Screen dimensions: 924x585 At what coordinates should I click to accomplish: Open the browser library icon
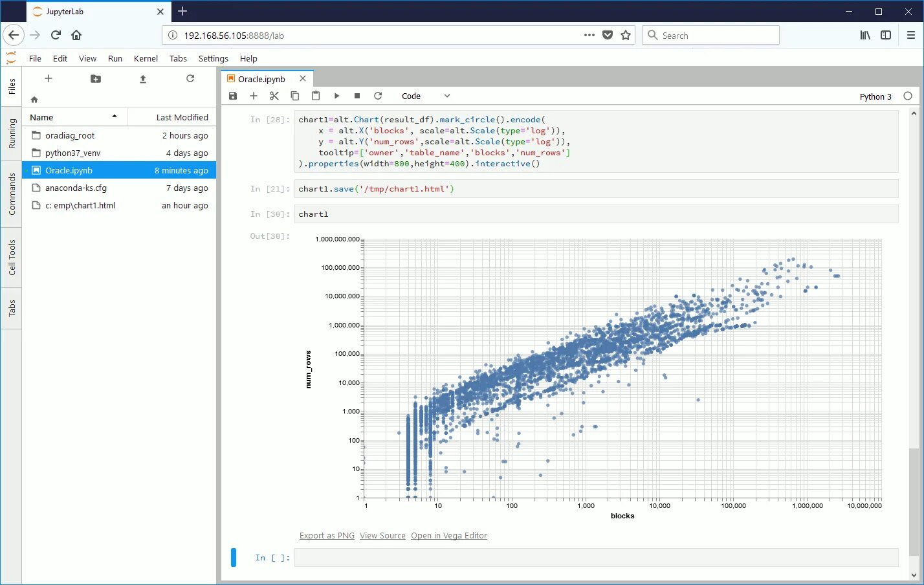(x=865, y=35)
